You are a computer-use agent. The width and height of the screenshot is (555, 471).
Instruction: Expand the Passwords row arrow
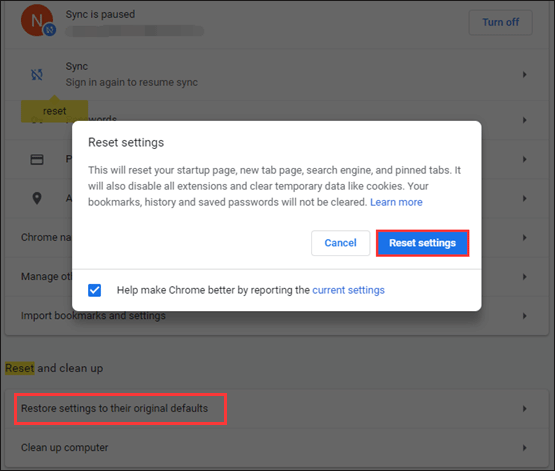(525, 120)
